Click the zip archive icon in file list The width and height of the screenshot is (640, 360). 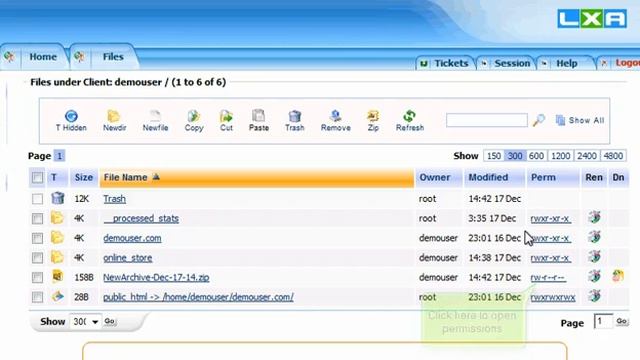tap(57, 276)
